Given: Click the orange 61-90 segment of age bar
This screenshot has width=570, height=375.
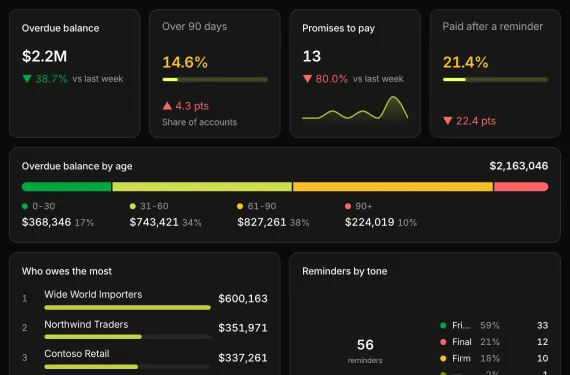Looking at the screenshot, I should [x=393, y=187].
